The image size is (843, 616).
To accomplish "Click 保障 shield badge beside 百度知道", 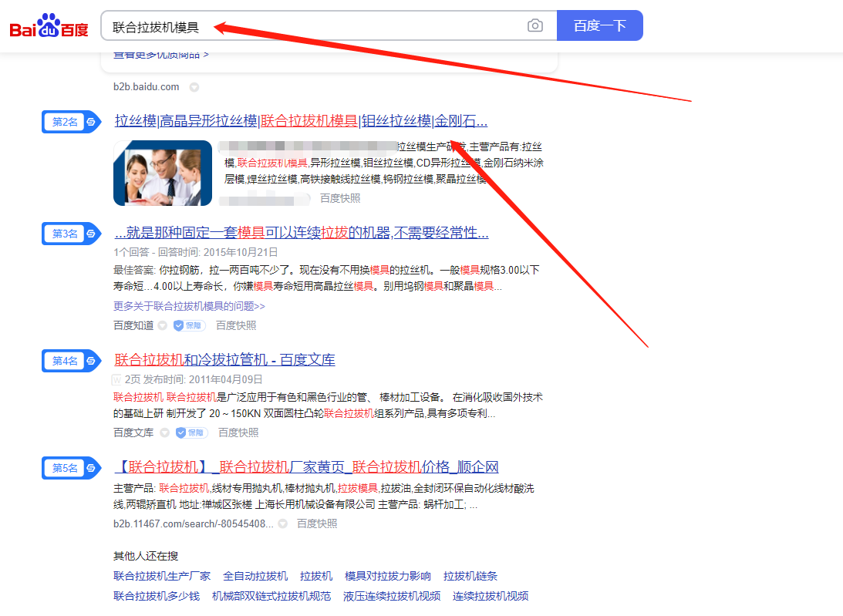I will click(189, 325).
